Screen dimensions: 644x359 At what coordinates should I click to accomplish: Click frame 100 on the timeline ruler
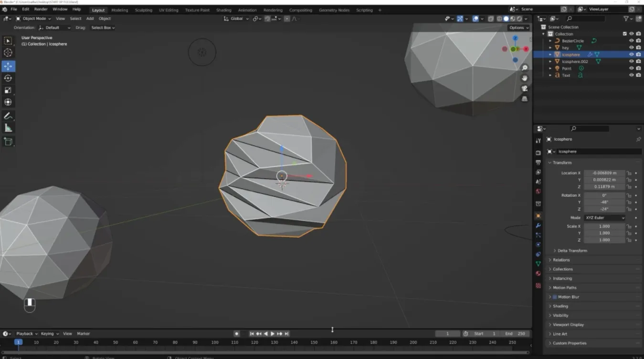[215, 342]
